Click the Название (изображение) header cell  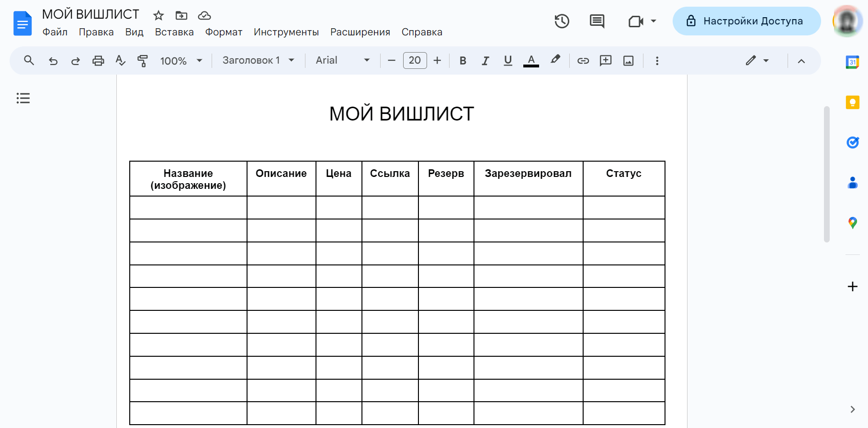pyautogui.click(x=188, y=179)
